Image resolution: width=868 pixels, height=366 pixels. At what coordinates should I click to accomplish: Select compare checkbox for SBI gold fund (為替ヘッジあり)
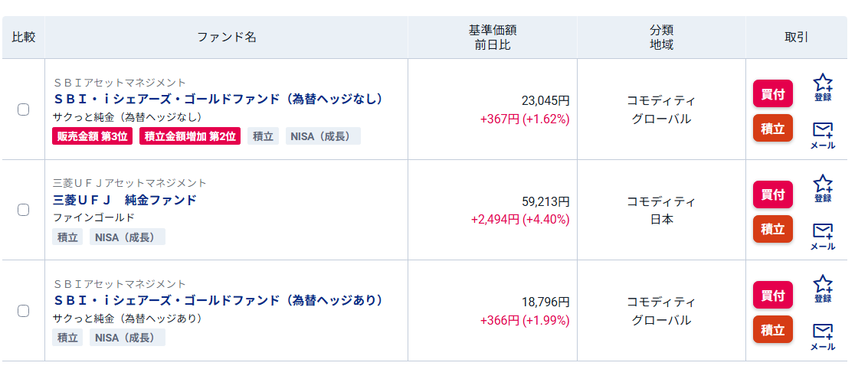pos(24,311)
